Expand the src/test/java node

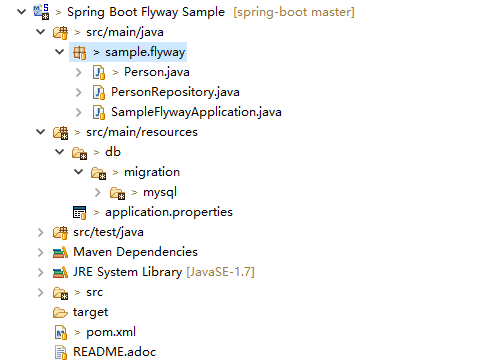coord(41,232)
